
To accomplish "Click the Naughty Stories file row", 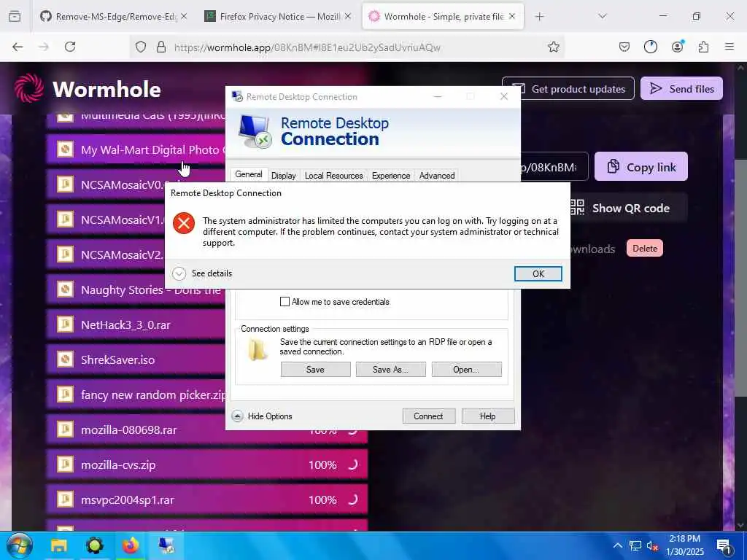I will [136, 289].
